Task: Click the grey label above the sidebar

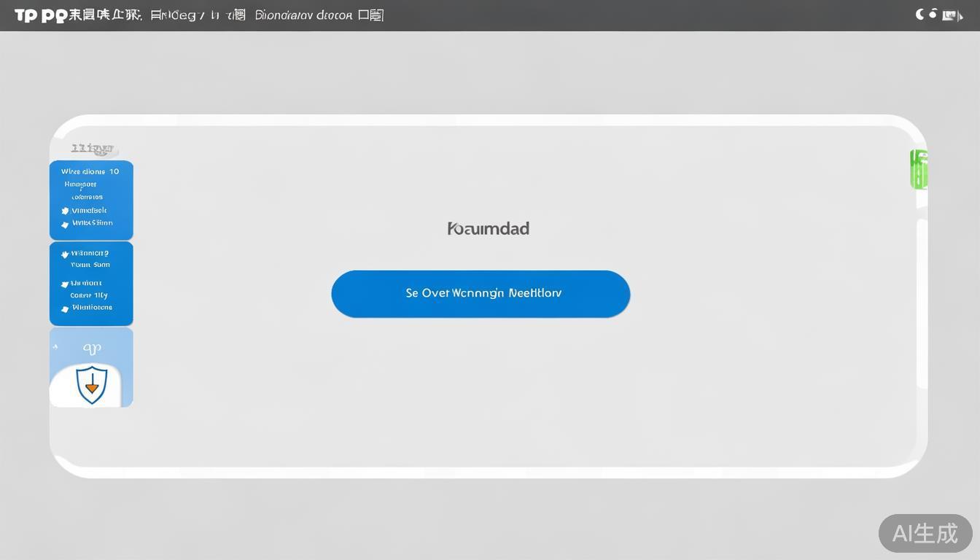Action: click(x=92, y=149)
